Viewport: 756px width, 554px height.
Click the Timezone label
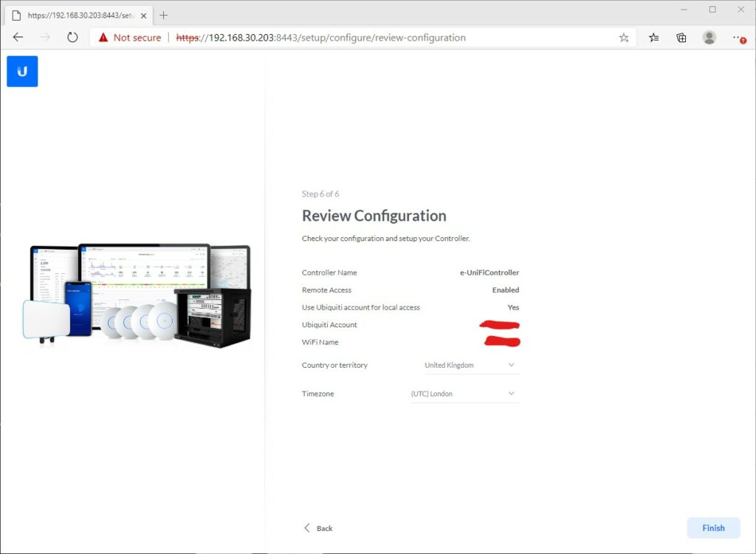(317, 394)
